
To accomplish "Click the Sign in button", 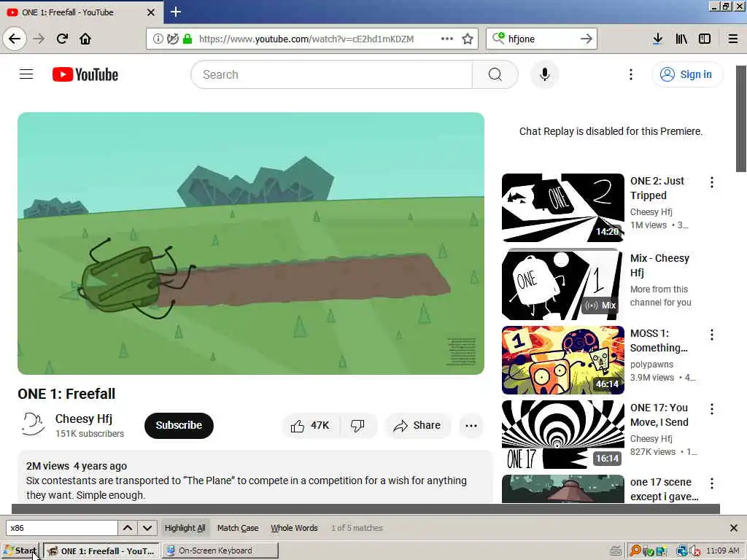I will 686,74.
